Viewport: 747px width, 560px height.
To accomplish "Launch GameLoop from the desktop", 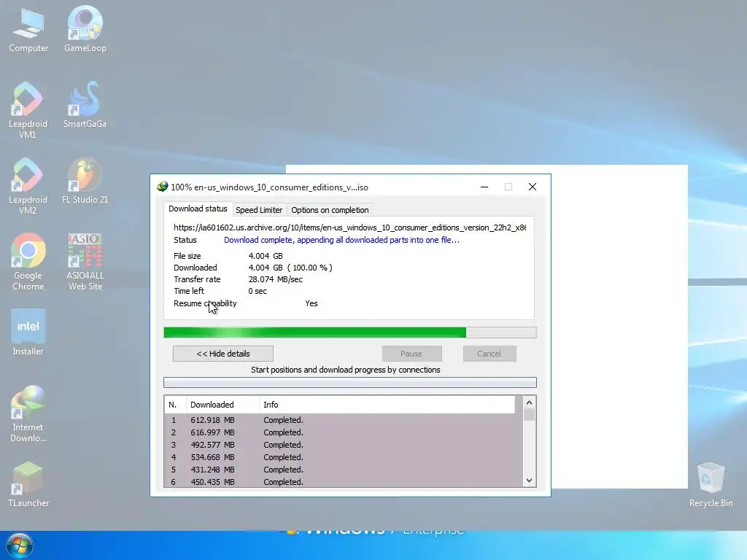I will [85, 28].
